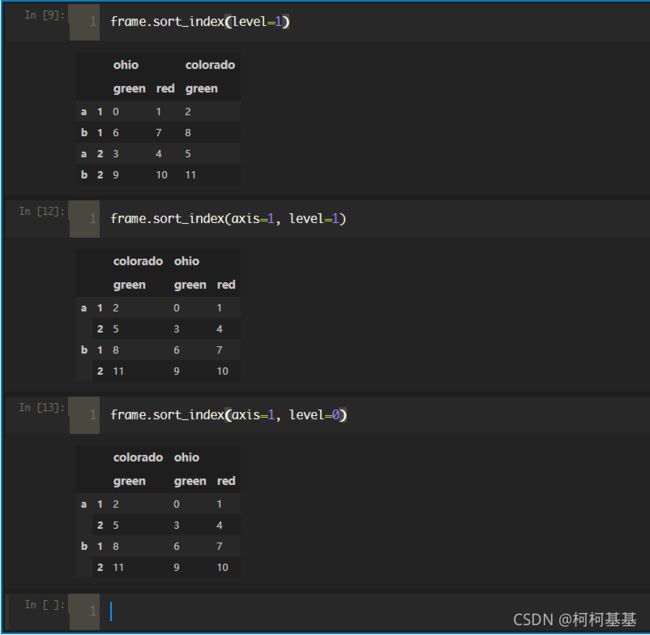Click into the empty code cell
This screenshot has height=635, width=650.
click(x=373, y=611)
